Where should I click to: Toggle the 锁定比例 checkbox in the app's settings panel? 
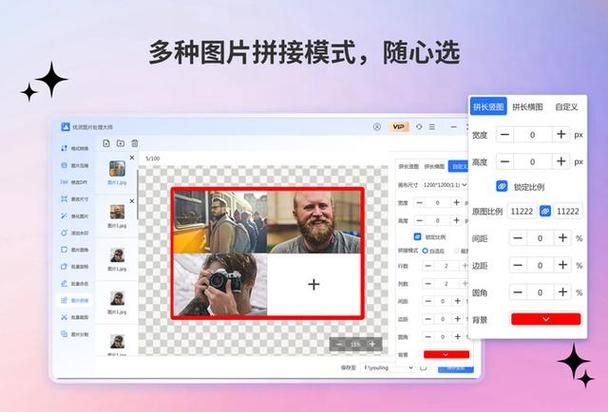click(417, 236)
